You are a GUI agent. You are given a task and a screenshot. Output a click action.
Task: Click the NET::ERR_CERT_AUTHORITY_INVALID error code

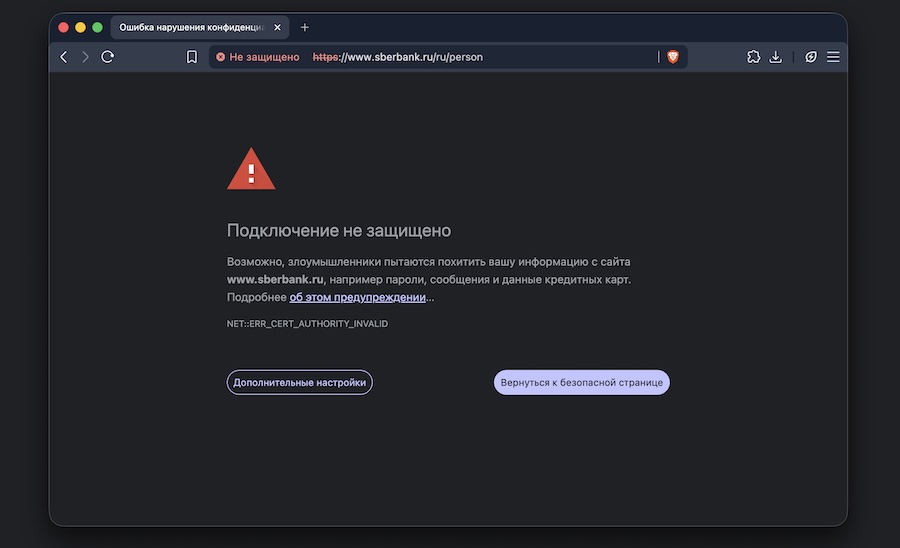[x=307, y=324]
